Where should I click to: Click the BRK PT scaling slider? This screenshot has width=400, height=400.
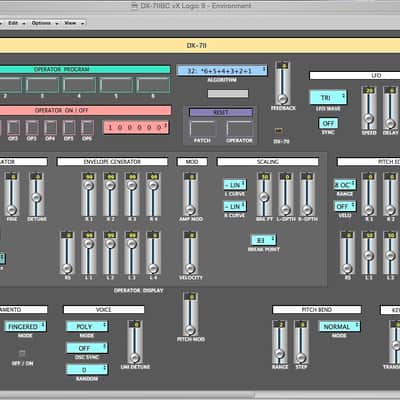click(264, 194)
